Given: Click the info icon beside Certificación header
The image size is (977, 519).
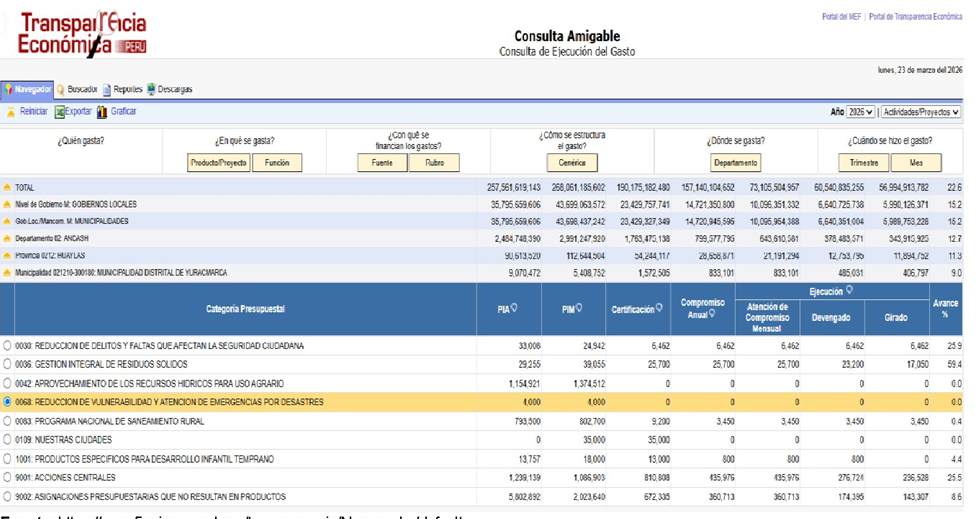Looking at the screenshot, I should [659, 309].
